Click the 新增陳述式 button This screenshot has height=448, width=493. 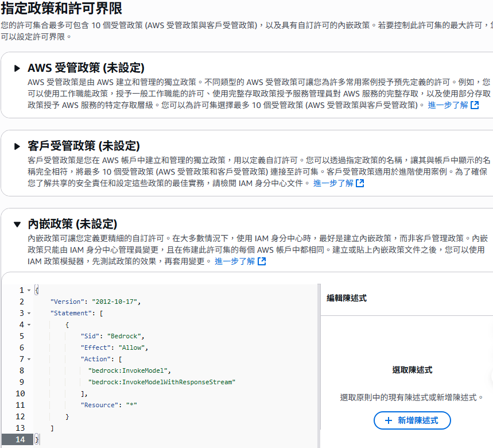[x=412, y=420]
